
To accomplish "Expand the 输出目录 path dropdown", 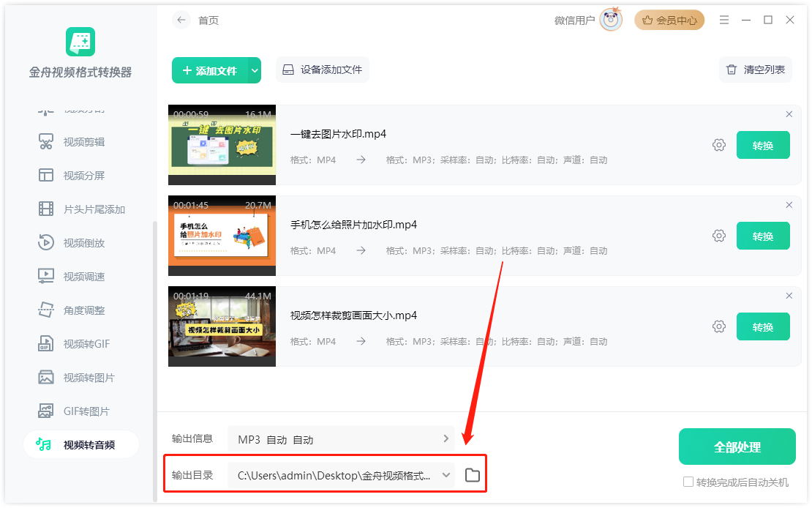I will click(x=447, y=474).
